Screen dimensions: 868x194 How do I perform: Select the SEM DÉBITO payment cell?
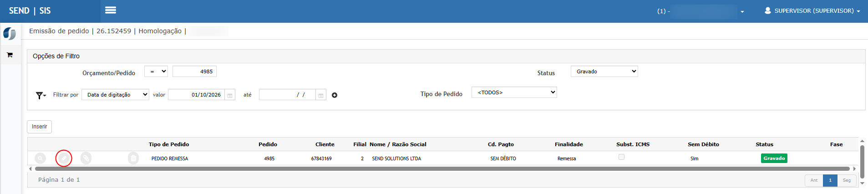point(503,158)
